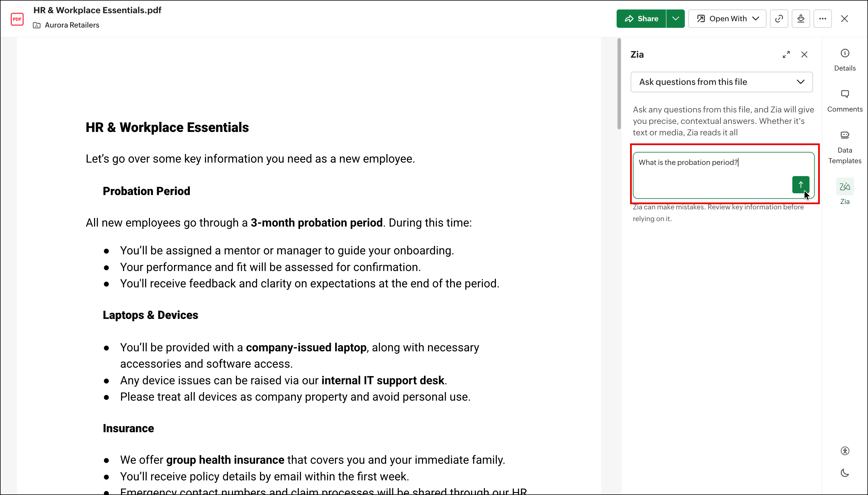Expand the Zia panel to full view
The height and width of the screenshot is (495, 868).
click(x=786, y=54)
